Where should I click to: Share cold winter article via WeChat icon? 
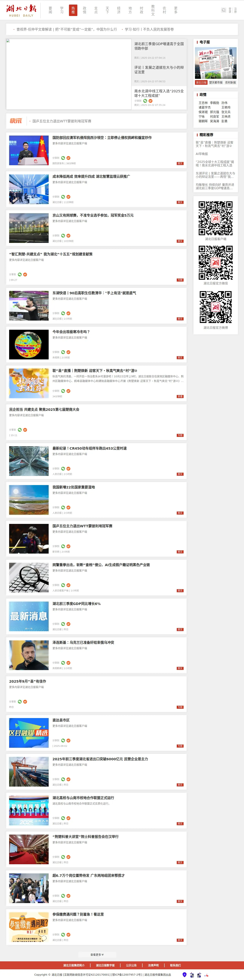(x=63, y=352)
